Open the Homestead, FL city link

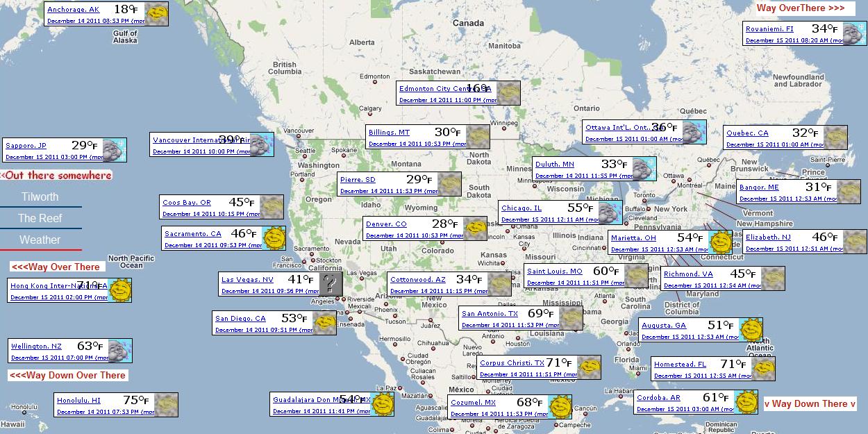point(681,365)
